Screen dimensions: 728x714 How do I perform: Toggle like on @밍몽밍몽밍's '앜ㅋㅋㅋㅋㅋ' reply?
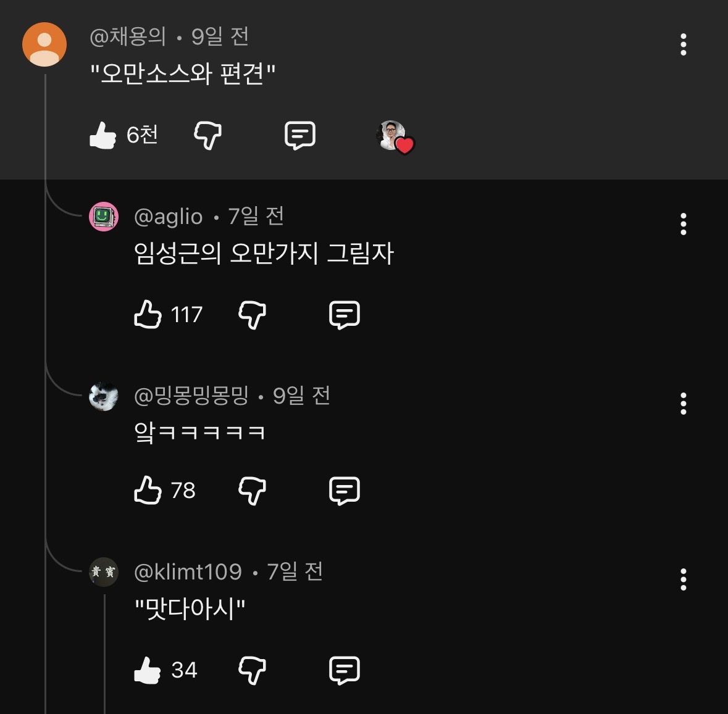(148, 491)
